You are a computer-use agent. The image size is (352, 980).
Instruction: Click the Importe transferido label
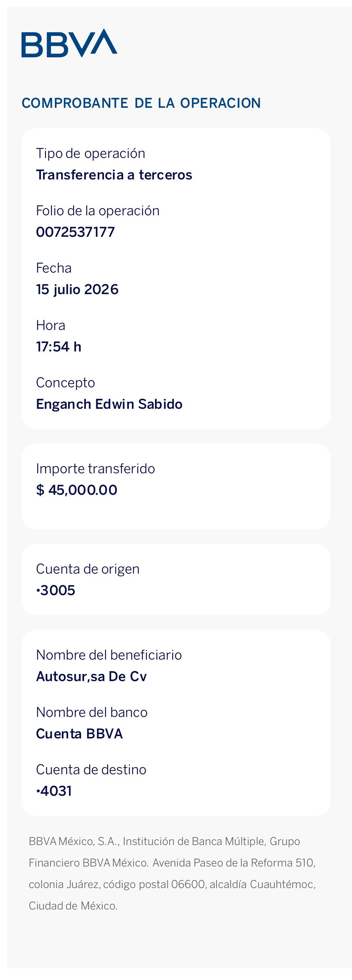(96, 469)
